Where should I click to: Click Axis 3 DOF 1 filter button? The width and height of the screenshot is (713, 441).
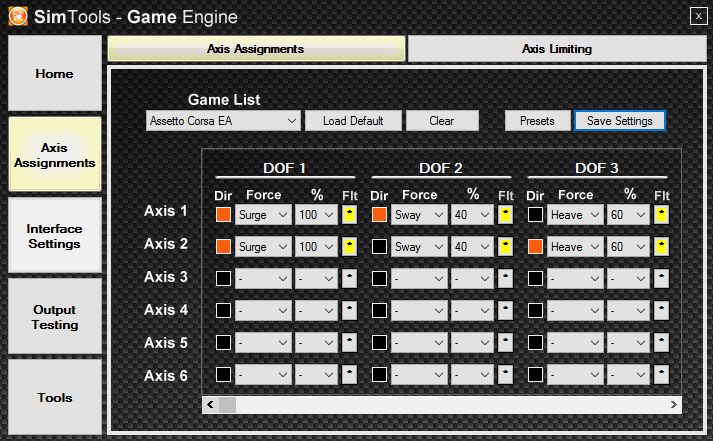point(349,278)
